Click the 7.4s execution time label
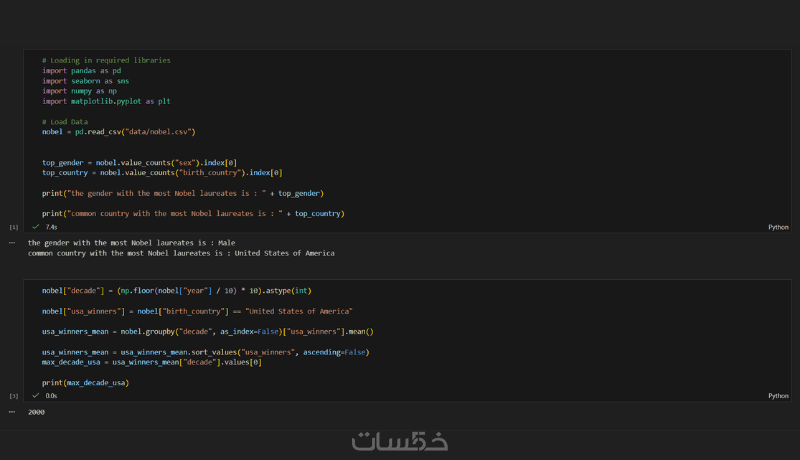 [52, 227]
